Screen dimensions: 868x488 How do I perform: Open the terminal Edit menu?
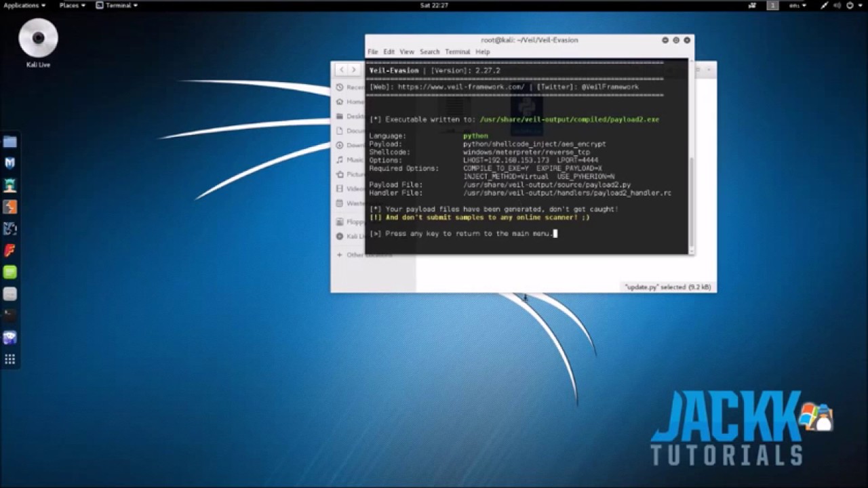[x=389, y=52]
